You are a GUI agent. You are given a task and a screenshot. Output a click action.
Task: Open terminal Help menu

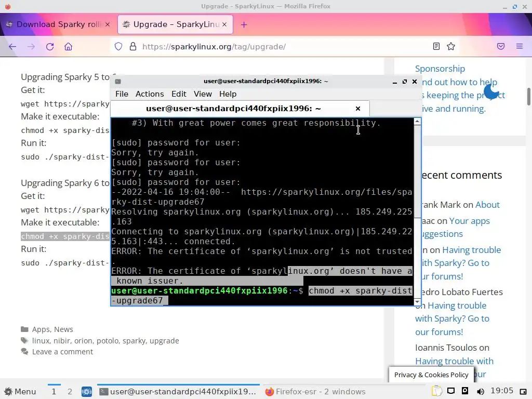(228, 94)
